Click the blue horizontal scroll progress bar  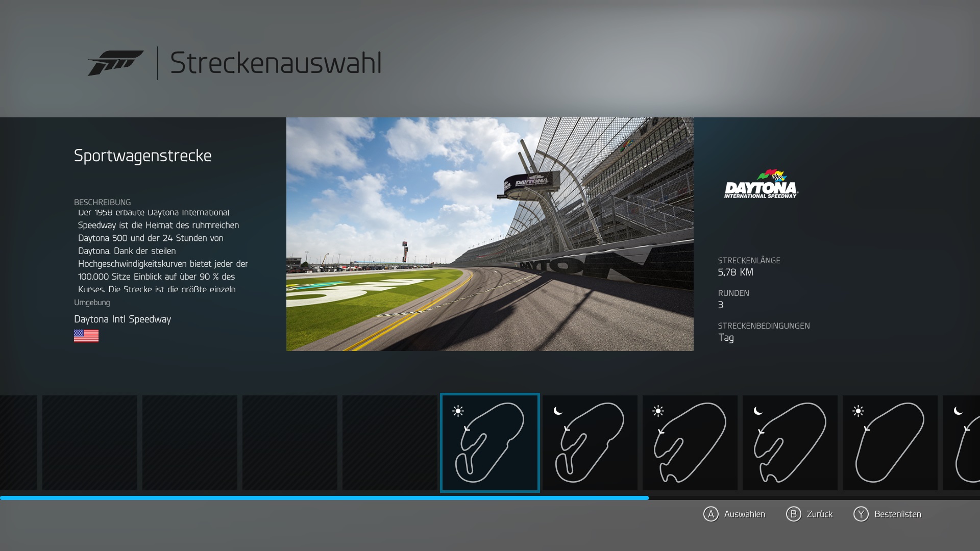(324, 498)
